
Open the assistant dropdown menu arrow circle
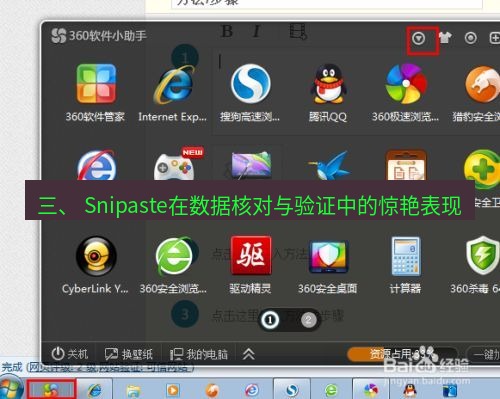click(418, 39)
